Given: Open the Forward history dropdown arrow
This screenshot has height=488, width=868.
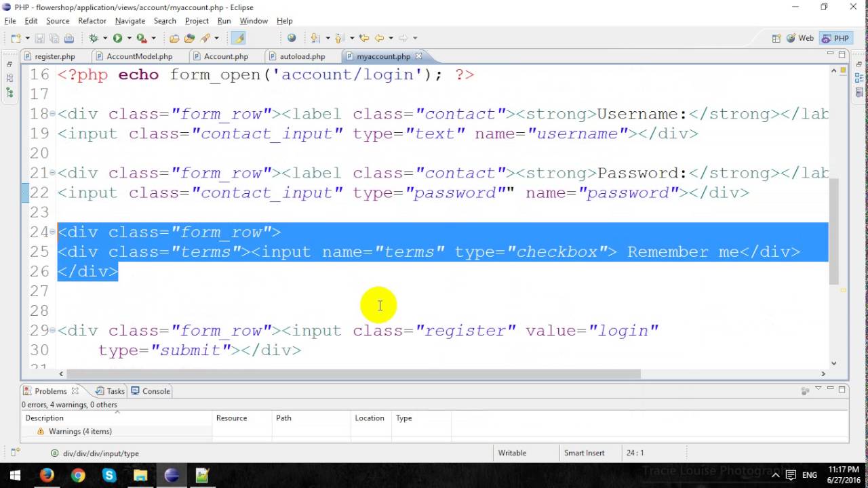Looking at the screenshot, I should (415, 39).
